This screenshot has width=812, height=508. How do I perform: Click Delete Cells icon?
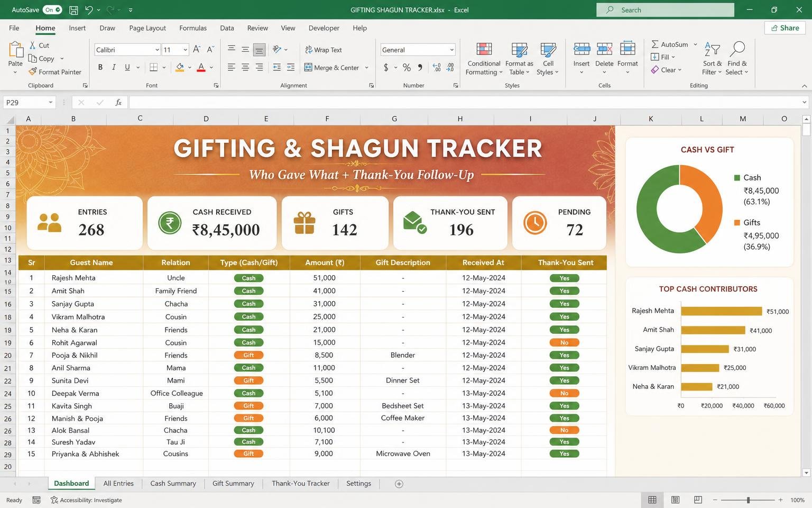point(604,49)
